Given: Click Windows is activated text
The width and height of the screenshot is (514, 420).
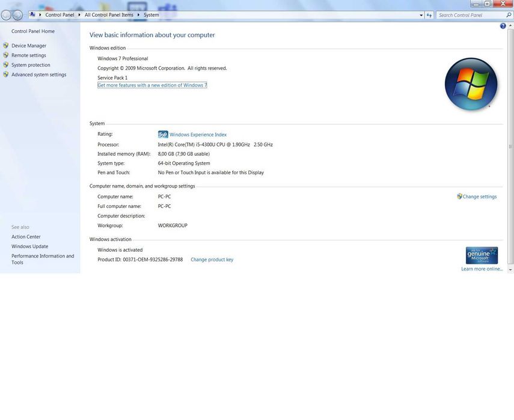Looking at the screenshot, I should 120,249.
